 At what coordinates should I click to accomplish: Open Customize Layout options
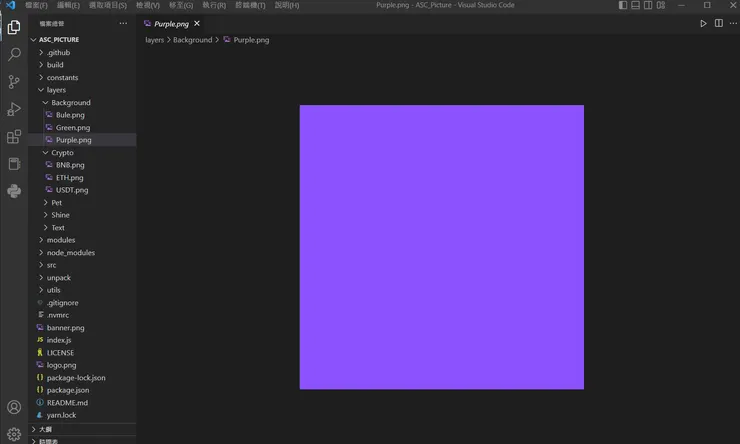pyautogui.click(x=661, y=5)
